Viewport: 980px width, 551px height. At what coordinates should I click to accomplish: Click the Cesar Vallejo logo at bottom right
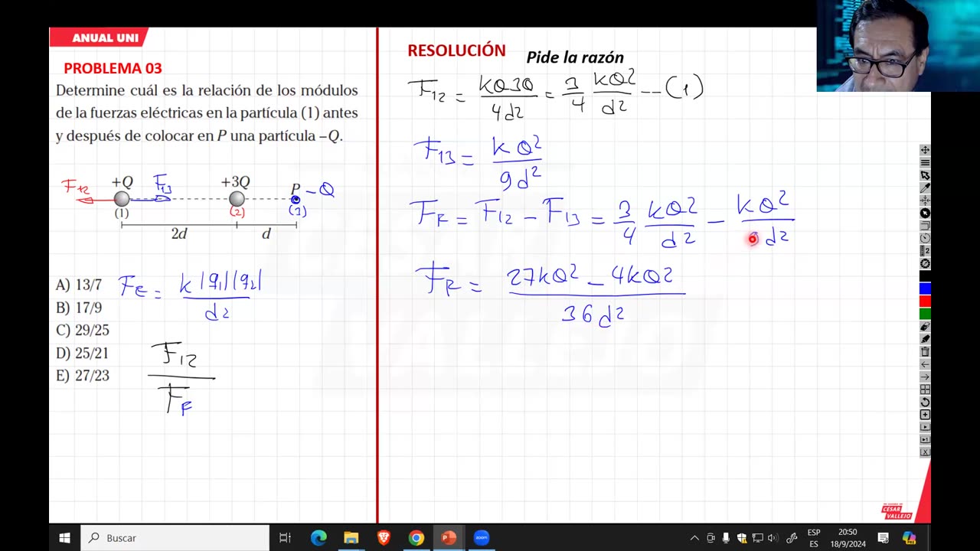896,511
